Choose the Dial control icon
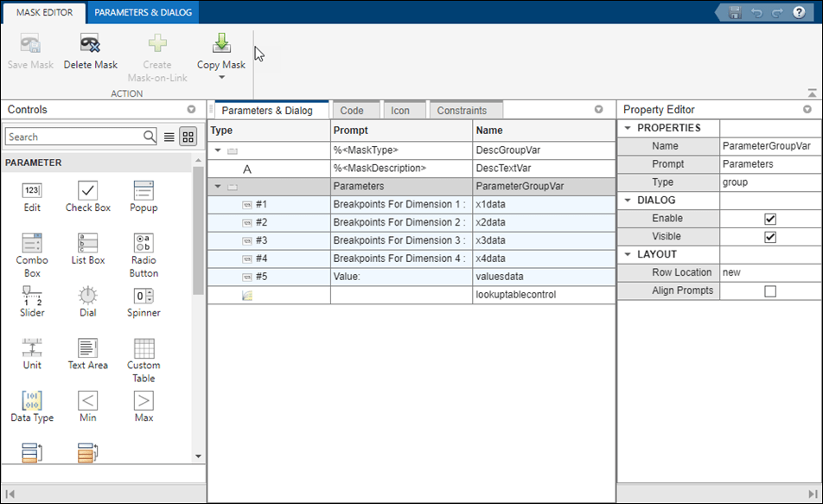The width and height of the screenshot is (823, 504). point(87,296)
